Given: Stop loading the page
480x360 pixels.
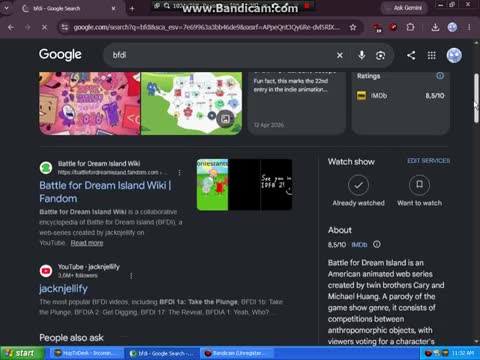Looking at the screenshot, I should pos(44,27).
